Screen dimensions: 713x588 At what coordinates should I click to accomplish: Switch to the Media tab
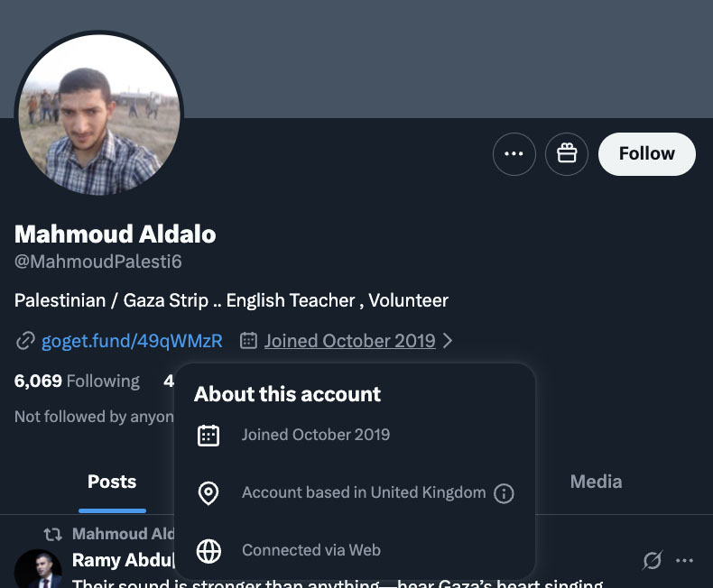point(596,482)
